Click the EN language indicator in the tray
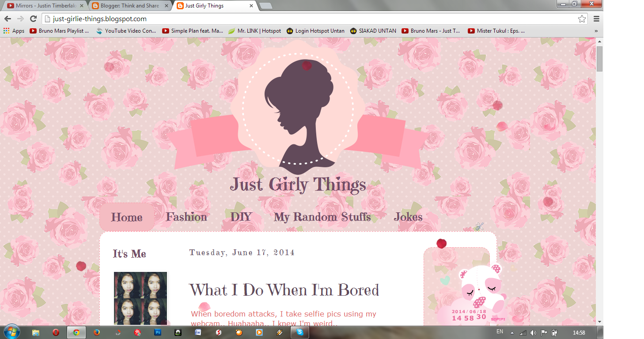 pyautogui.click(x=500, y=331)
